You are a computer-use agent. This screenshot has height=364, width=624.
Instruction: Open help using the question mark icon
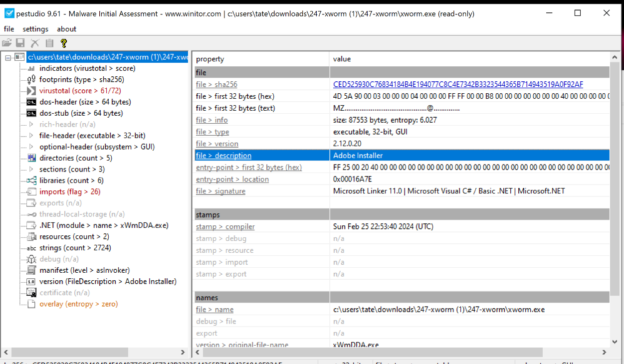tap(64, 42)
